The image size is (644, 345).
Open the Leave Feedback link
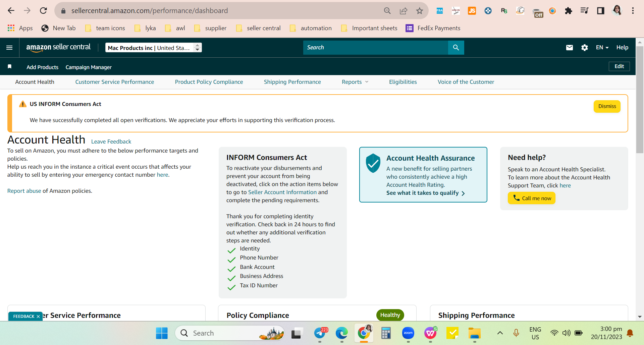click(x=111, y=141)
